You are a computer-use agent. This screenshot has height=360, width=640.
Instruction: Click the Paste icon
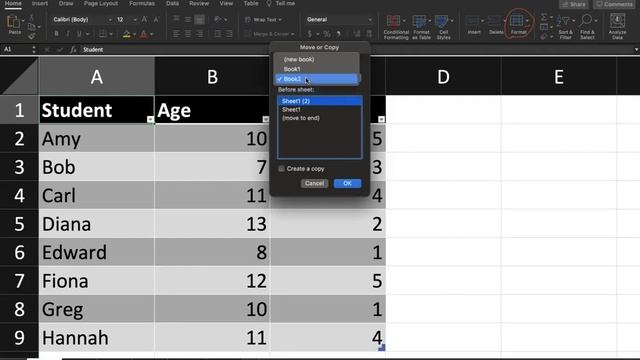pos(14,22)
